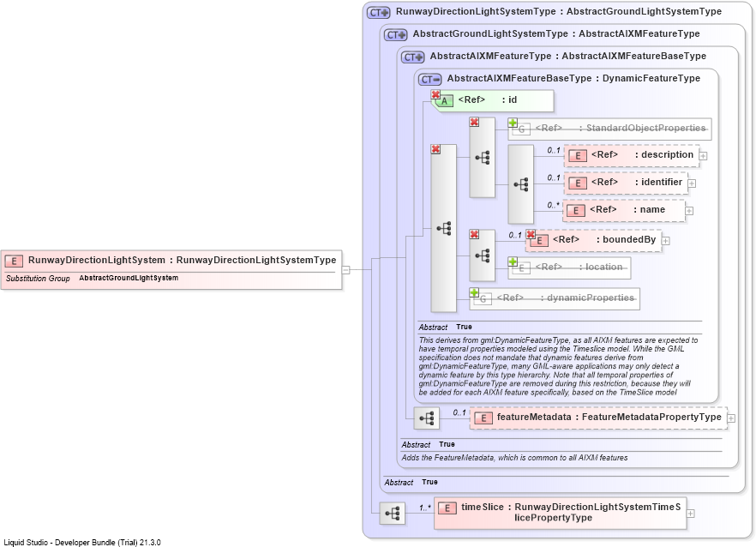Click red X on sequence left of StandardObjectProperties
The image size is (756, 547).
[474, 123]
